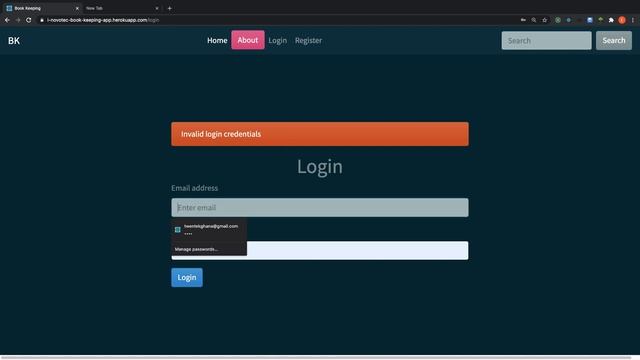
Task: Click the address bar URL
Action: 103,20
